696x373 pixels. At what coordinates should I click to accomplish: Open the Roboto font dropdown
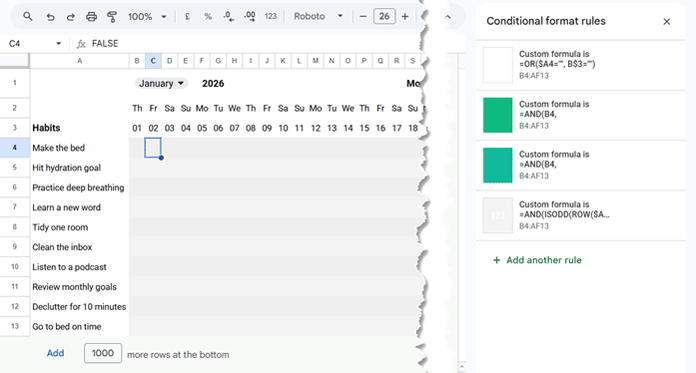tap(318, 16)
